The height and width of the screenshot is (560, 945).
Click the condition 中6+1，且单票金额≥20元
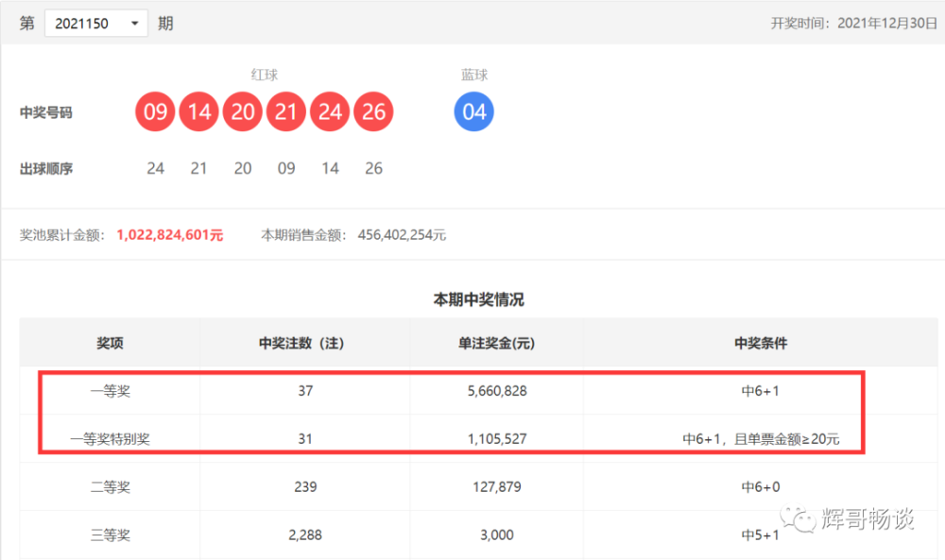761,439
